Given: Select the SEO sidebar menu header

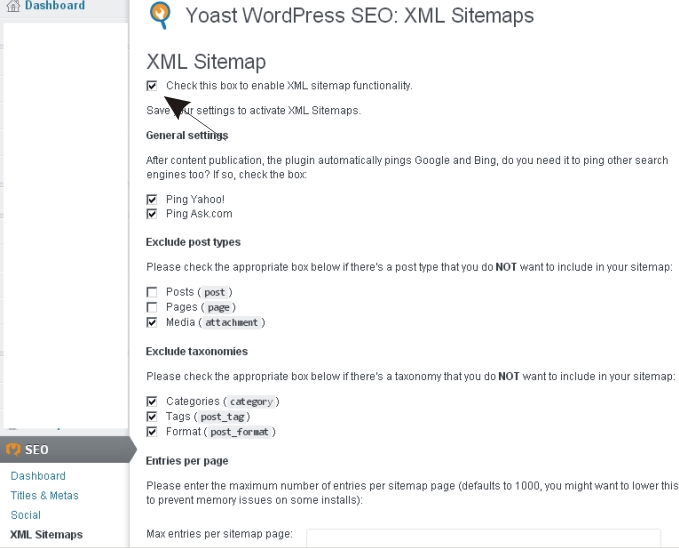Looking at the screenshot, I should [65, 450].
